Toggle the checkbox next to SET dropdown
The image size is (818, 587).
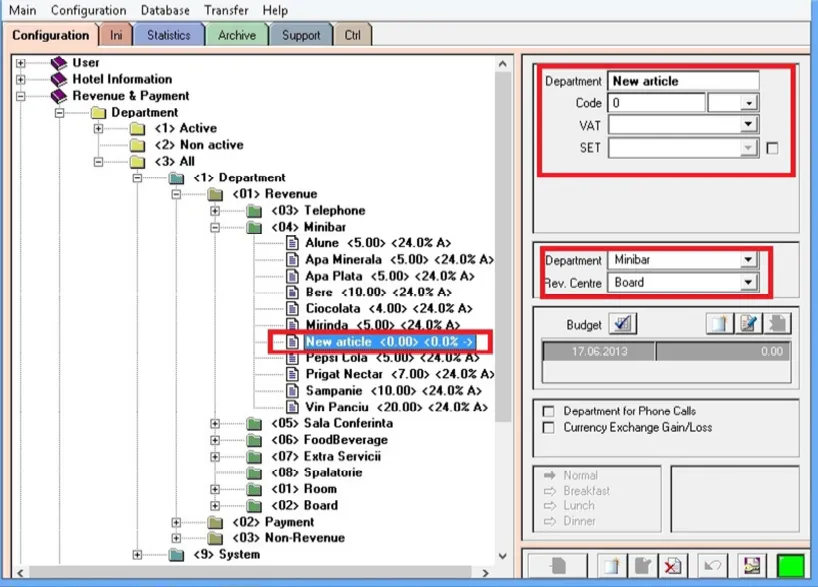coord(772,148)
